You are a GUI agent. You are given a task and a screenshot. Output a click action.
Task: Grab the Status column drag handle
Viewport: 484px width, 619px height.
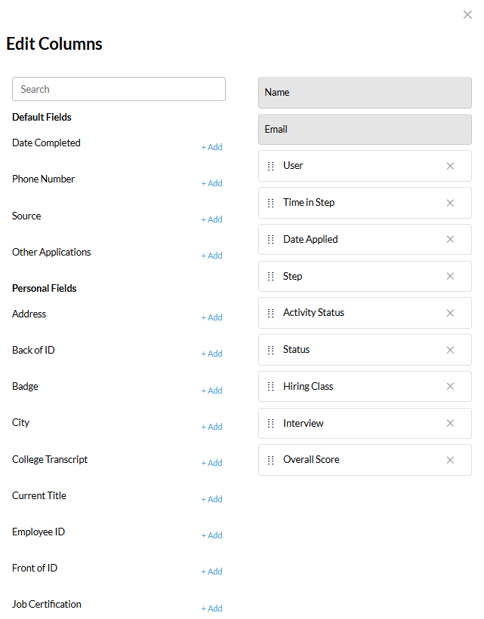[x=270, y=350]
